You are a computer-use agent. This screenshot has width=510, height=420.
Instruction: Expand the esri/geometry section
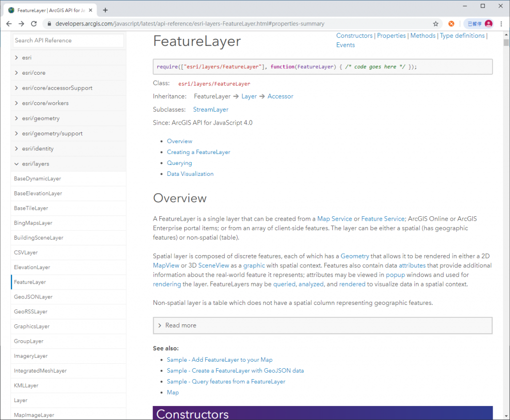click(68, 119)
